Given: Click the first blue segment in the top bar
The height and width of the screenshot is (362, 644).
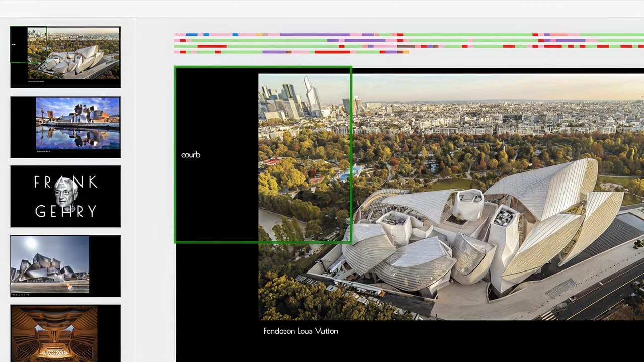Looking at the screenshot, I should pos(191,35).
